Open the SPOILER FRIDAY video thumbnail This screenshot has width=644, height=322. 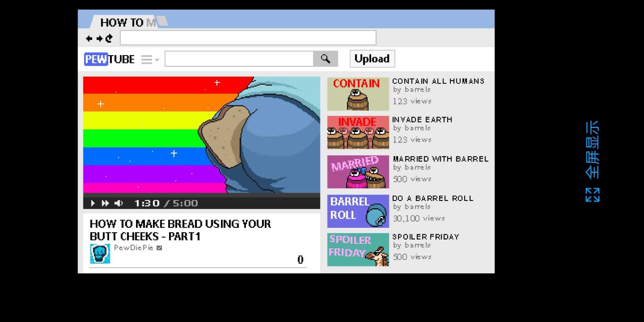358,250
